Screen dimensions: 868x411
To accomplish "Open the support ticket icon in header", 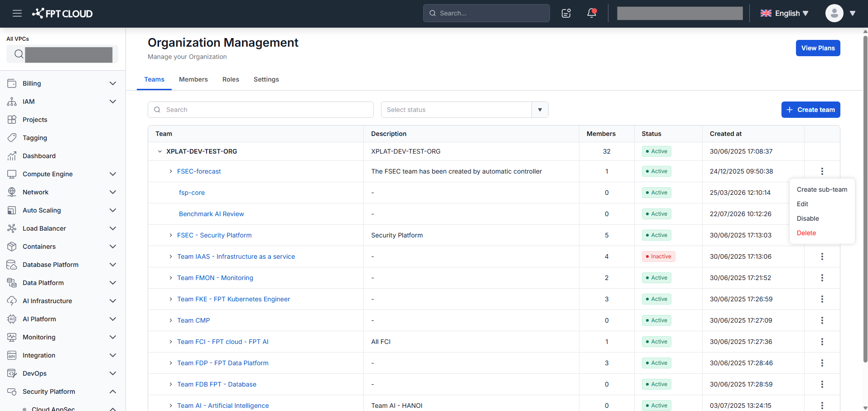I will (x=566, y=13).
